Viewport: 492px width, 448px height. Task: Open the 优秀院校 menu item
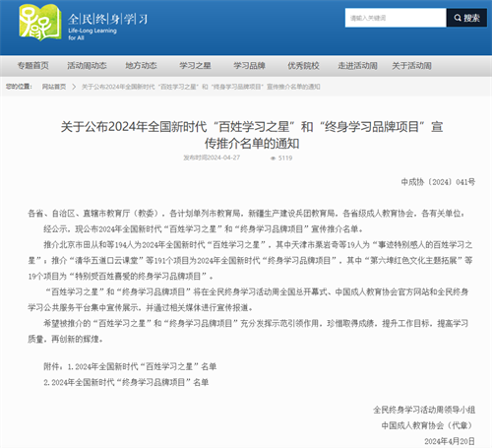coord(303,66)
